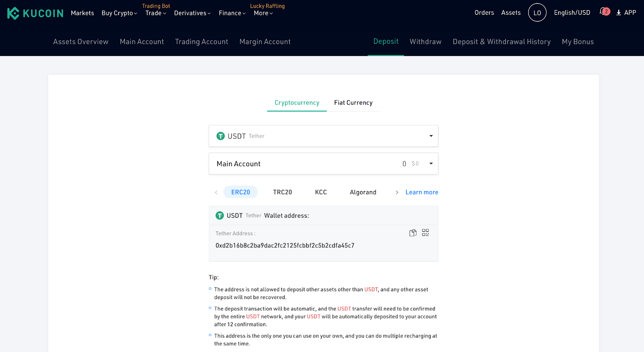Switch to Margin Account tab
This screenshot has height=352, width=644.
265,41
